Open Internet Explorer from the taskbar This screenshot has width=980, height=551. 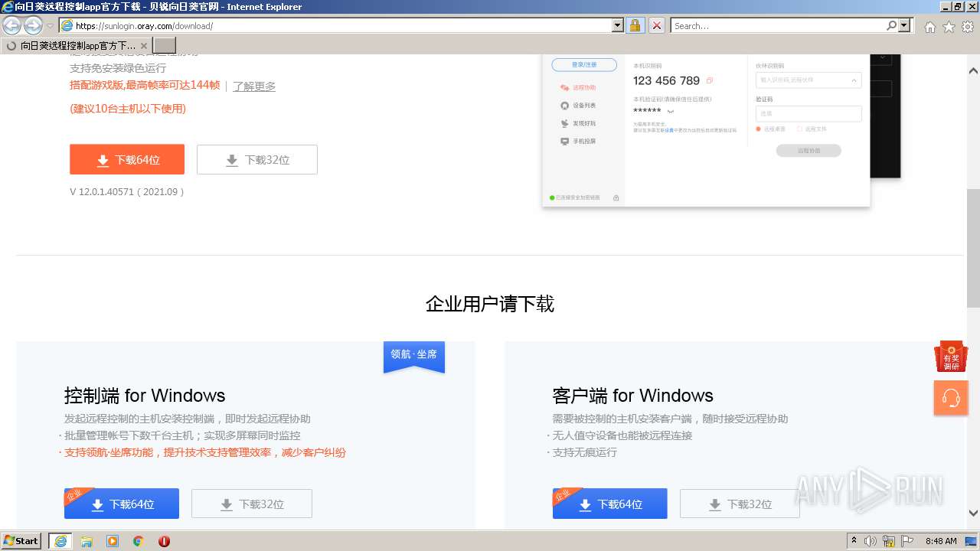pyautogui.click(x=60, y=541)
